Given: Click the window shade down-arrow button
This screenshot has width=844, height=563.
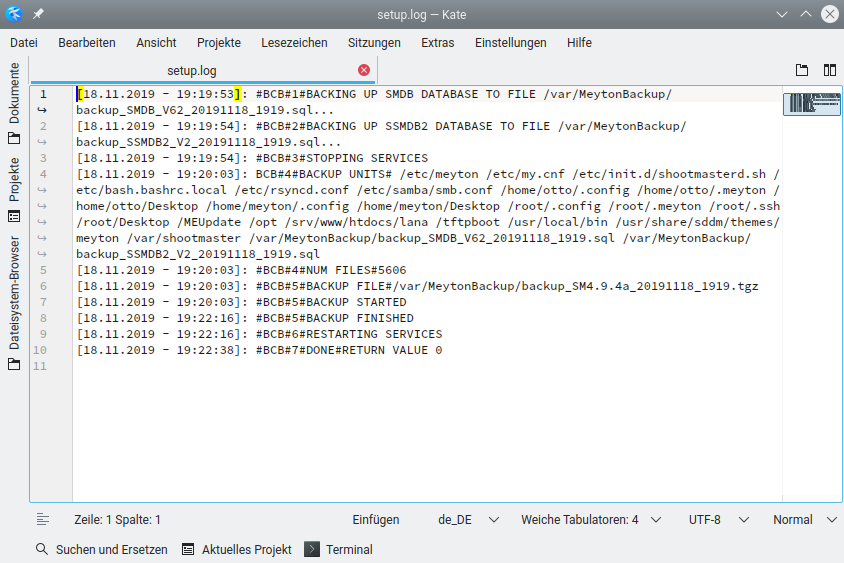Looking at the screenshot, I should pyautogui.click(x=782, y=14).
